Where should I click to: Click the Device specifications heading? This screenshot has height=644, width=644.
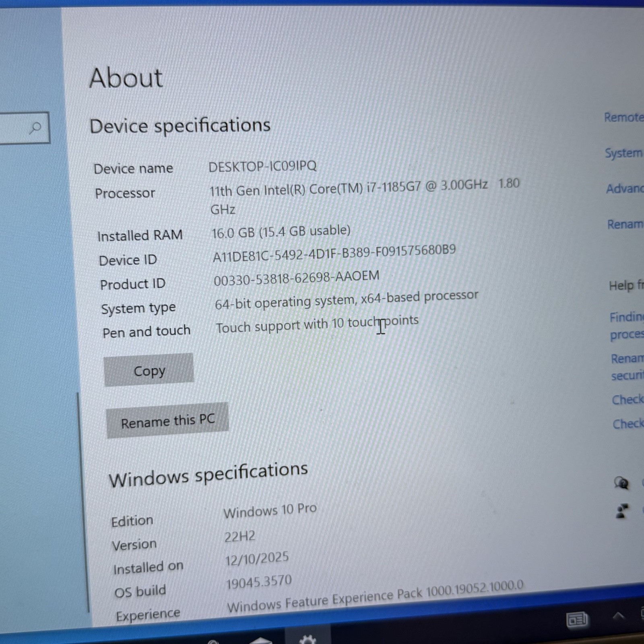click(x=180, y=126)
